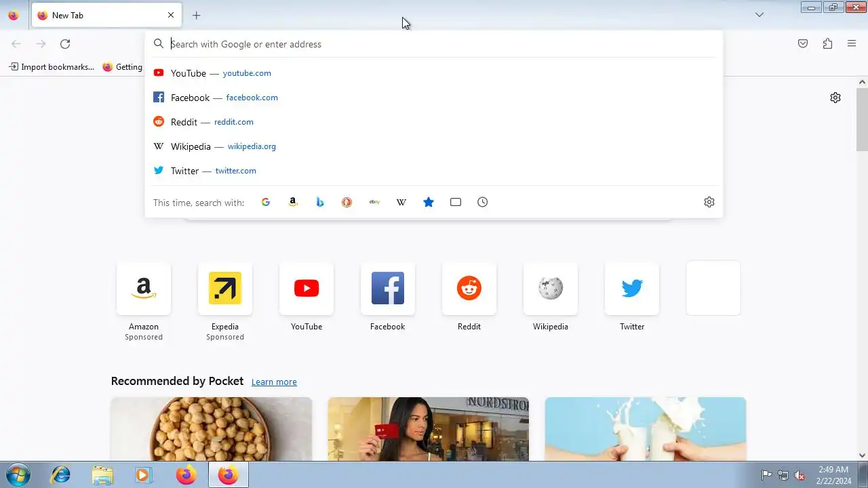Search this time with Google
The width and height of the screenshot is (868, 488).
coord(266,202)
